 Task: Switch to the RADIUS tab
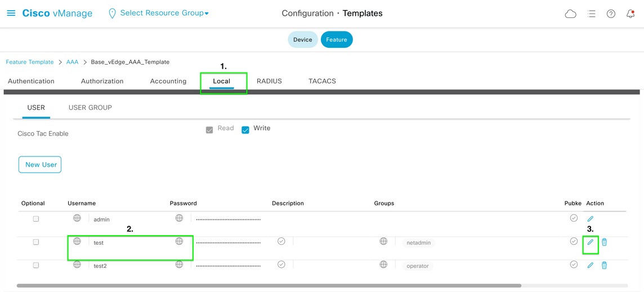pos(269,81)
